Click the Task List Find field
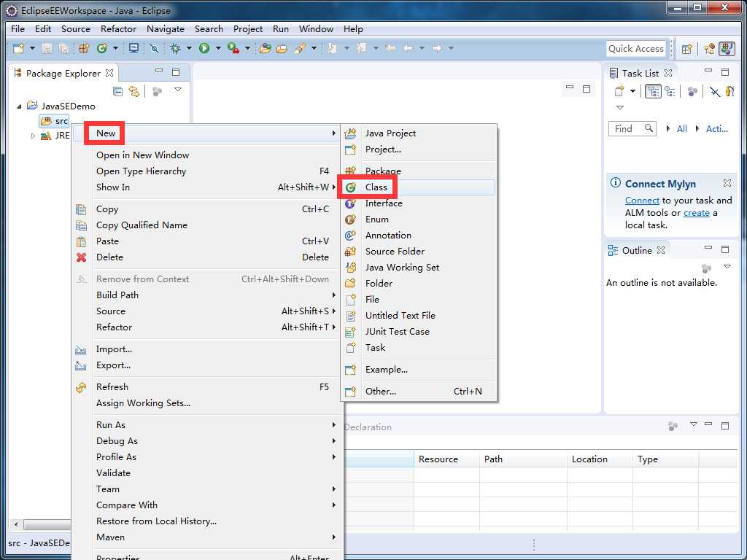 pos(632,128)
